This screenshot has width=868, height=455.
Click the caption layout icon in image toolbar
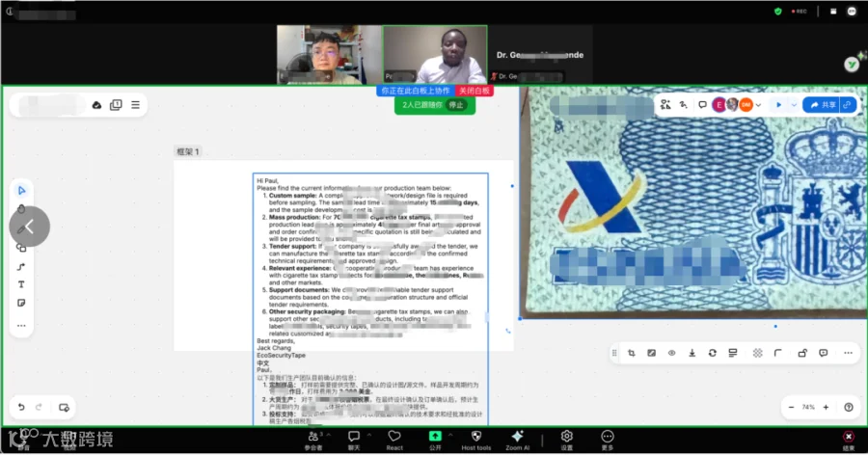click(x=733, y=353)
